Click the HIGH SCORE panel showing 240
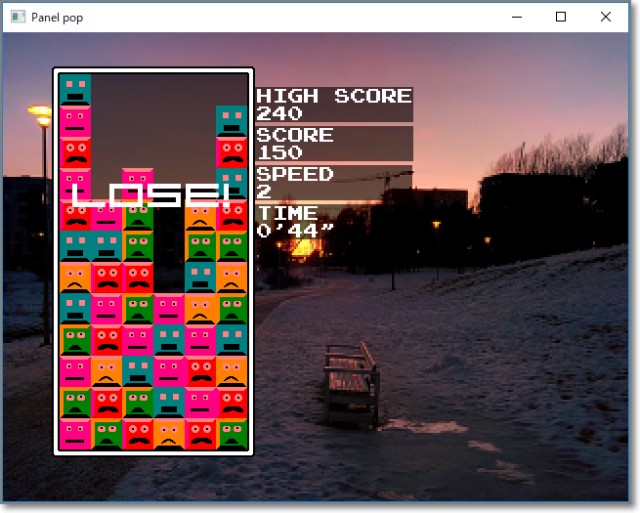 (x=334, y=104)
